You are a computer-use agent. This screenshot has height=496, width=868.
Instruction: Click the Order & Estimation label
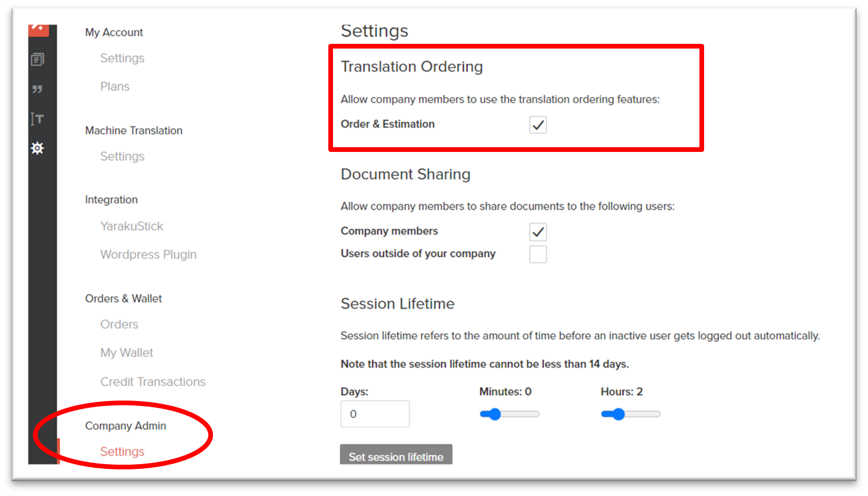point(388,124)
